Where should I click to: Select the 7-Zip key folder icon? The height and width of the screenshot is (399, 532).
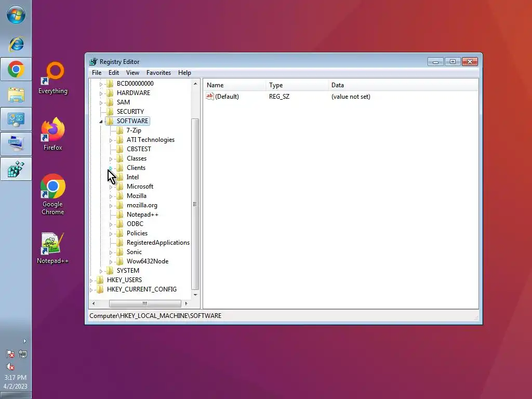pos(119,130)
